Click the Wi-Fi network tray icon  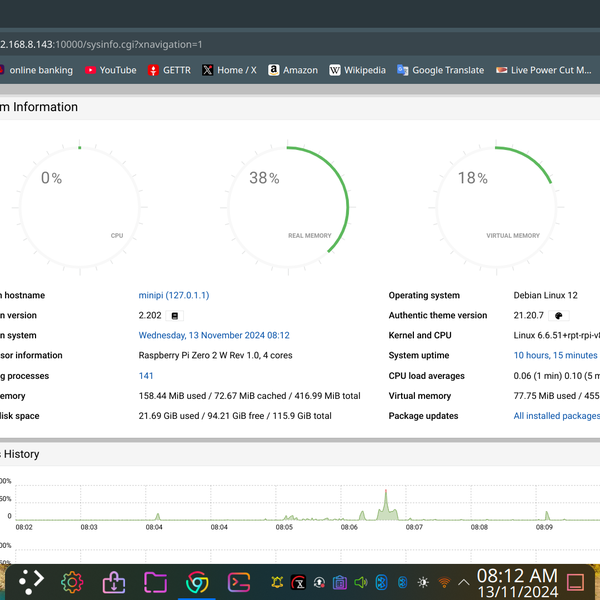(x=443, y=582)
